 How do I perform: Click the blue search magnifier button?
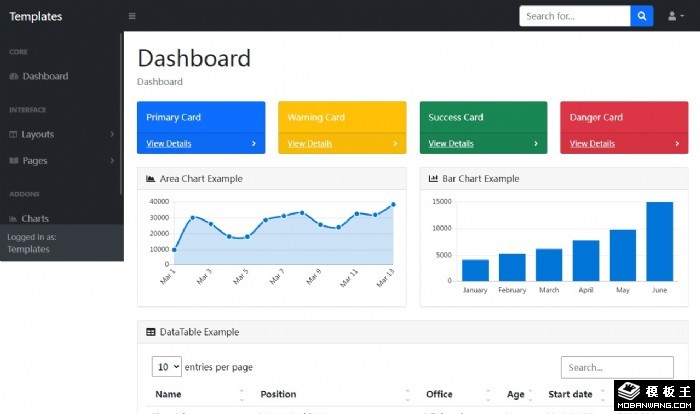(644, 16)
